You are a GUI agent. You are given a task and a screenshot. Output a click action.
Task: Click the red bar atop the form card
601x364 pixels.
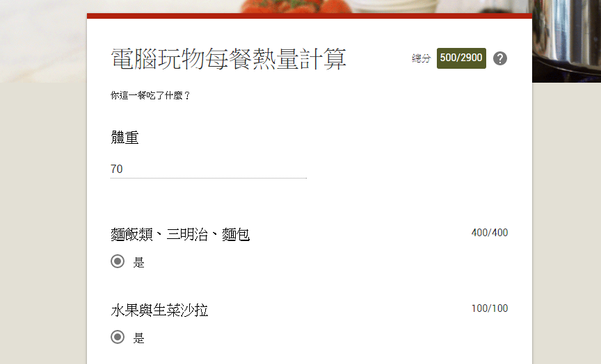coord(310,16)
